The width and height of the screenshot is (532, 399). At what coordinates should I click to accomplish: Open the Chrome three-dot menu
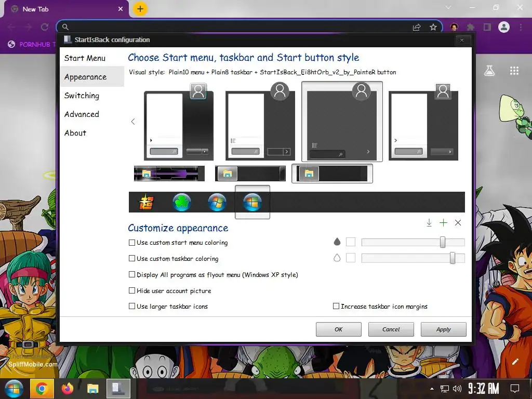click(x=521, y=27)
